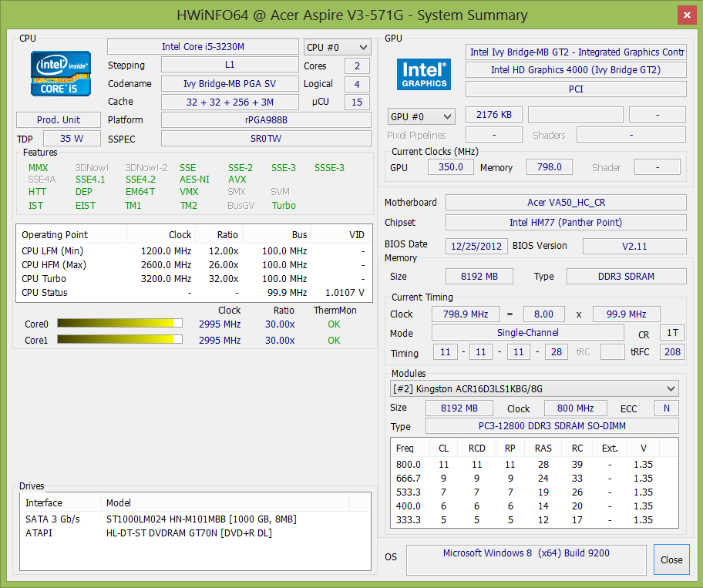Click the Prod. Unit field
Image resolution: width=703 pixels, height=588 pixels.
[59, 119]
